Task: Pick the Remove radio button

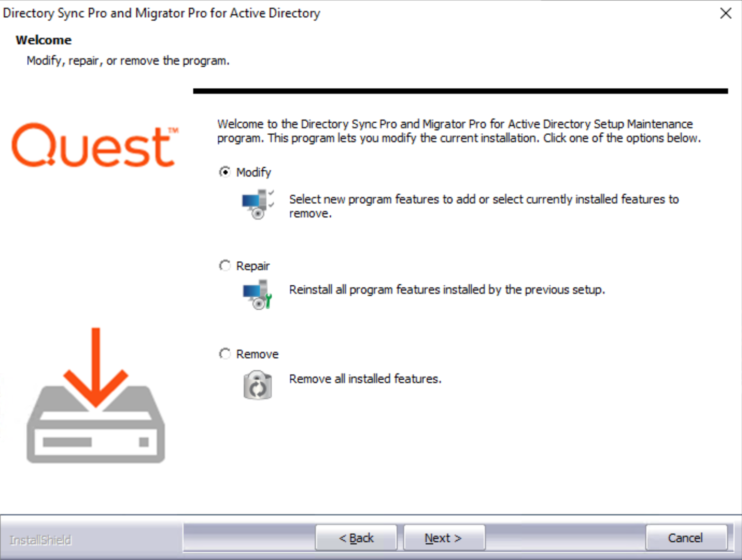Action: click(225, 353)
